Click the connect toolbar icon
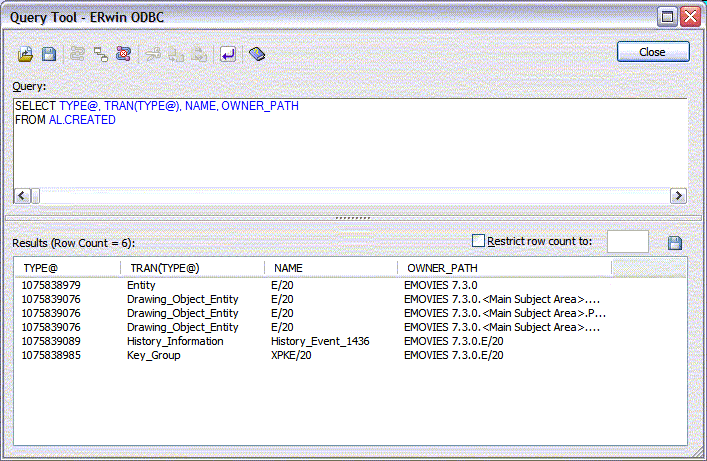Viewport: 707px width, 461px height. click(77, 54)
